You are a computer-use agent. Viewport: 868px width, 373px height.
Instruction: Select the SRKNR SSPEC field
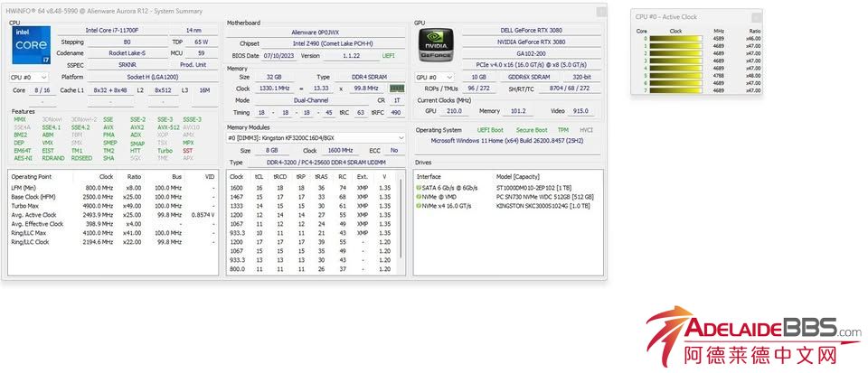pos(127,65)
